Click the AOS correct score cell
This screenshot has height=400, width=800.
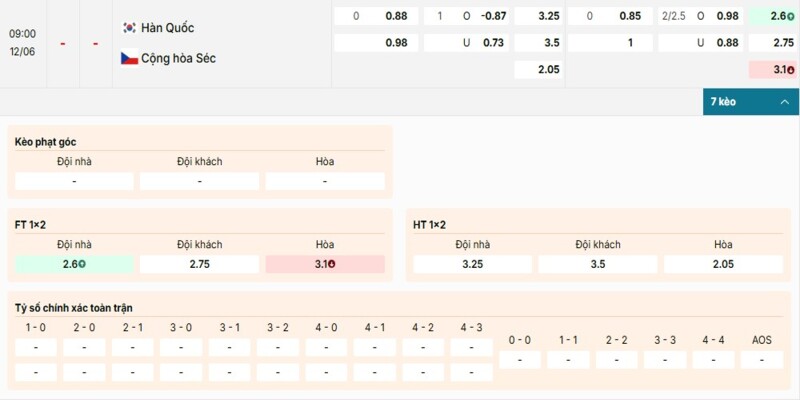coord(762,360)
